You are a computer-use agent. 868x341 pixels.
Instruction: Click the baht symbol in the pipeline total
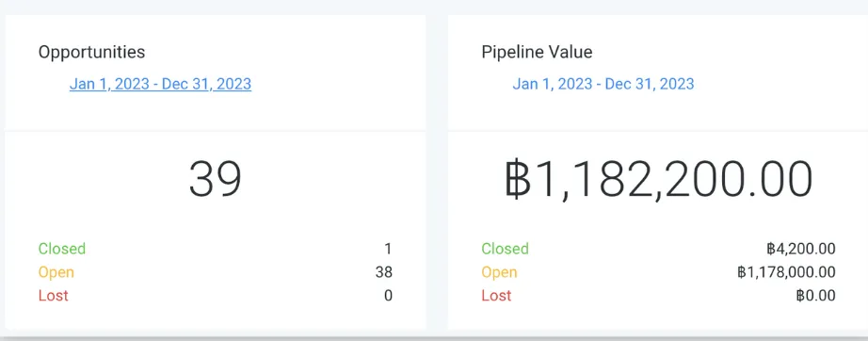tap(518, 179)
